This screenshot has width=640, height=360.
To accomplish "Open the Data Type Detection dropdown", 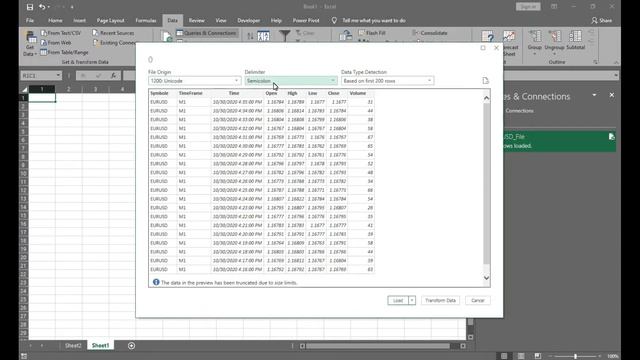I will point(387,81).
